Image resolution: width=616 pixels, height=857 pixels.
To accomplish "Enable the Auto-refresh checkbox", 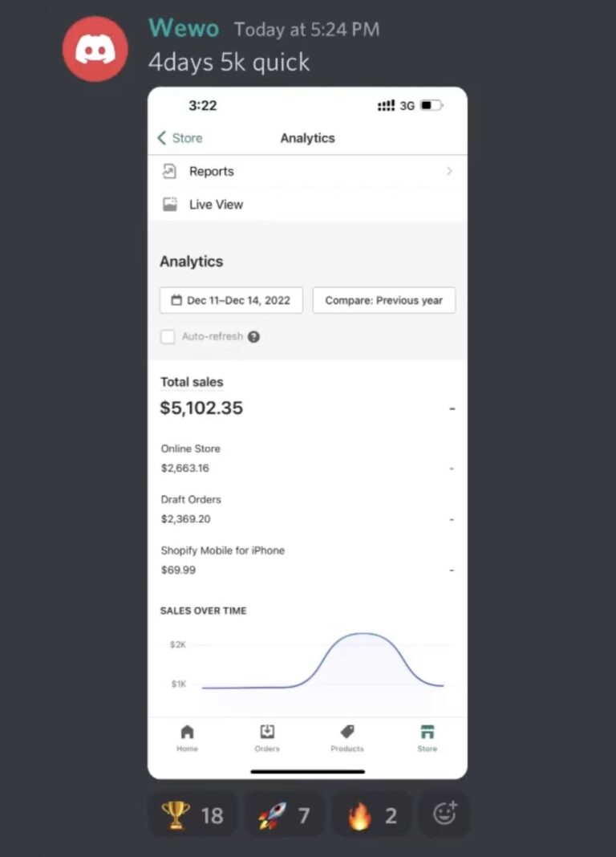I will pos(168,337).
